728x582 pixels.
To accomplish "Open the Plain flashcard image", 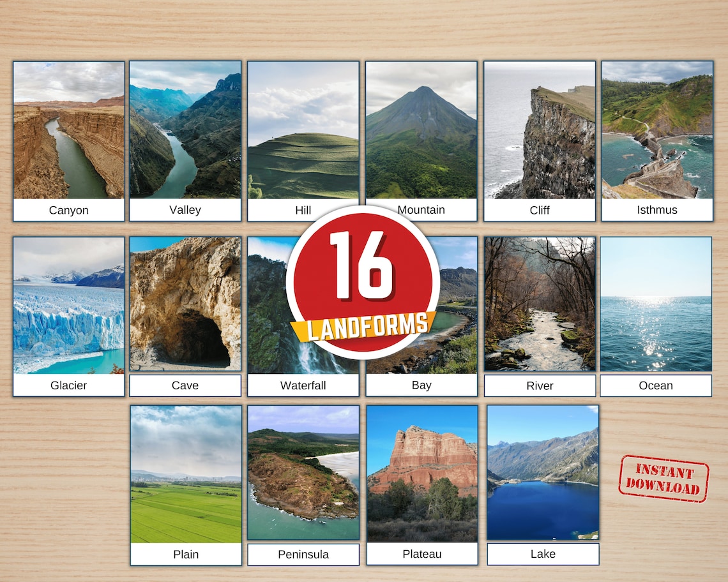I will [x=185, y=475].
